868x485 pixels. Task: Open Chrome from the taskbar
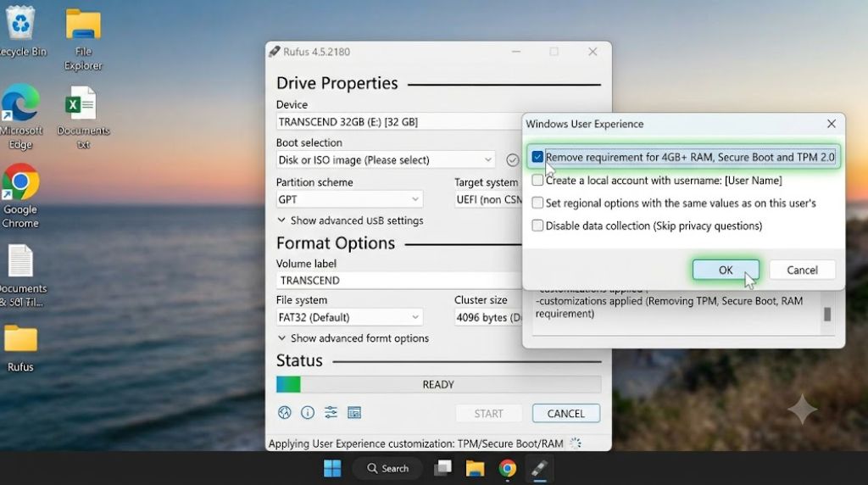pos(507,468)
